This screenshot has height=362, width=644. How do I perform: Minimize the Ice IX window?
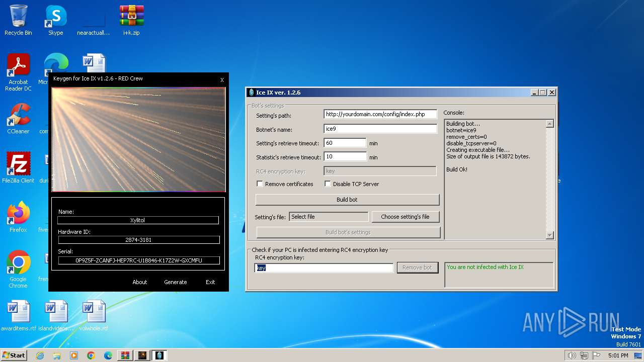pyautogui.click(x=534, y=93)
